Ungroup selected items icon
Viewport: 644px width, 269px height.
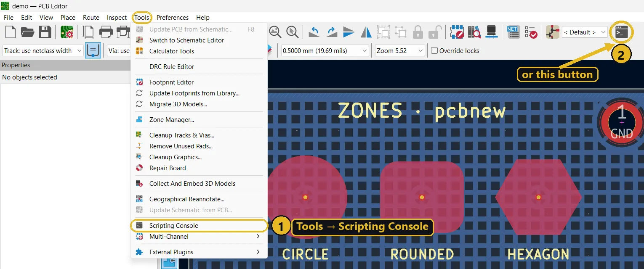[x=400, y=32]
